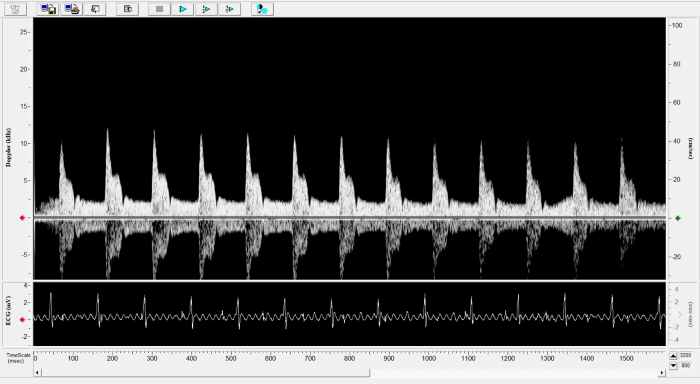Click the horizontal scrollbar left arrow
Screen dimensions: 700x384
[38, 372]
